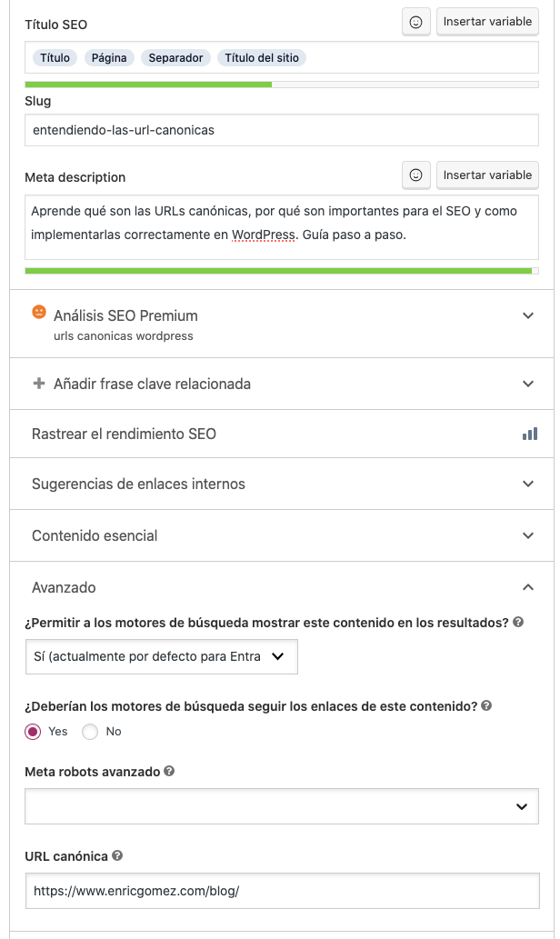
Task: Click the bar chart SEO performance icon
Action: point(529,434)
